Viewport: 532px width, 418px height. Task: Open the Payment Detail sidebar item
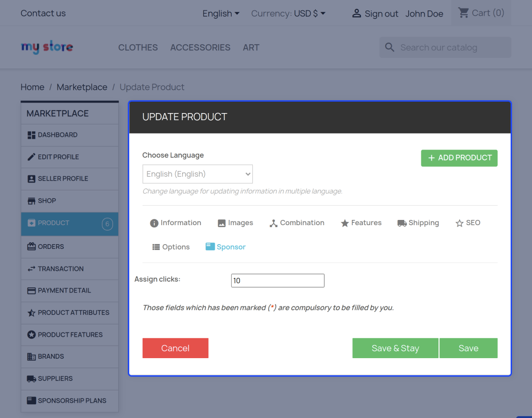[x=69, y=291]
